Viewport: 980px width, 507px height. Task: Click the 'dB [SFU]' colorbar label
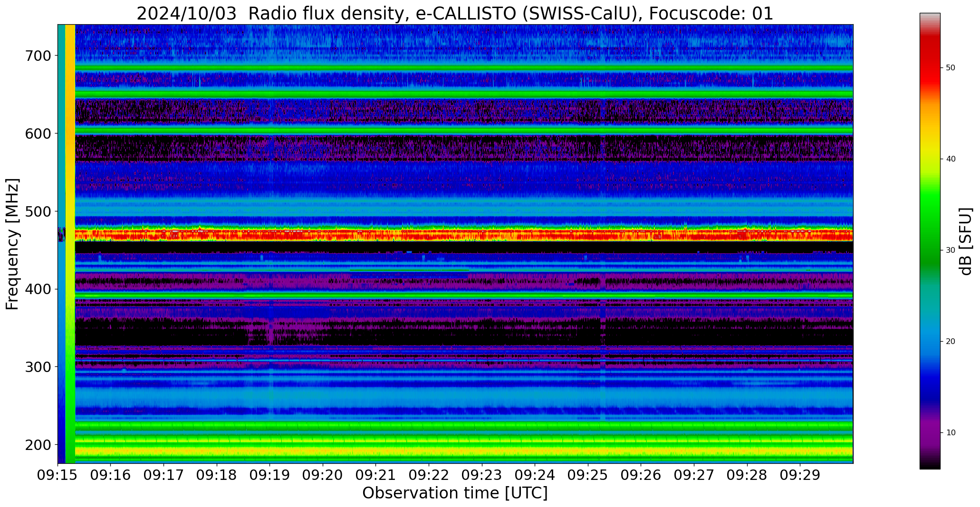(966, 241)
